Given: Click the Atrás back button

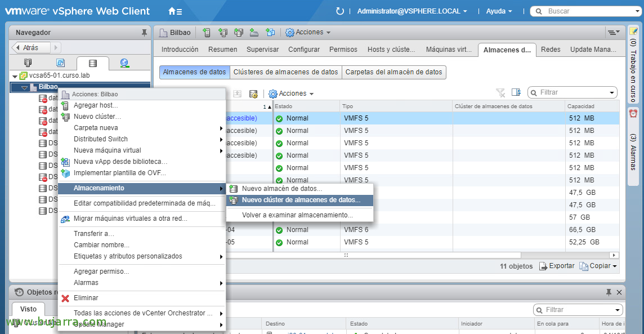Looking at the screenshot, I should 31,48.
